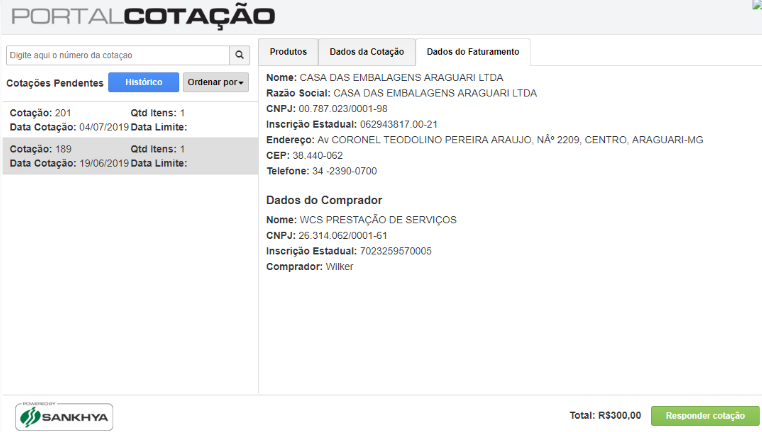This screenshot has height=432, width=762.
Task: Click the Inscrição Estadual 062943817.00-21 value
Action: 398,124
